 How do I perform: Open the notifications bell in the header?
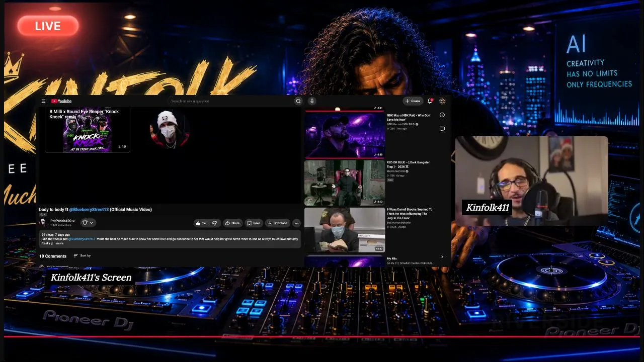430,101
